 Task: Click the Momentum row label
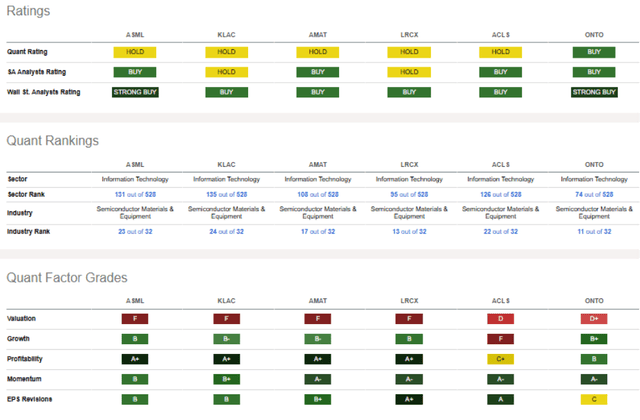coord(24,379)
